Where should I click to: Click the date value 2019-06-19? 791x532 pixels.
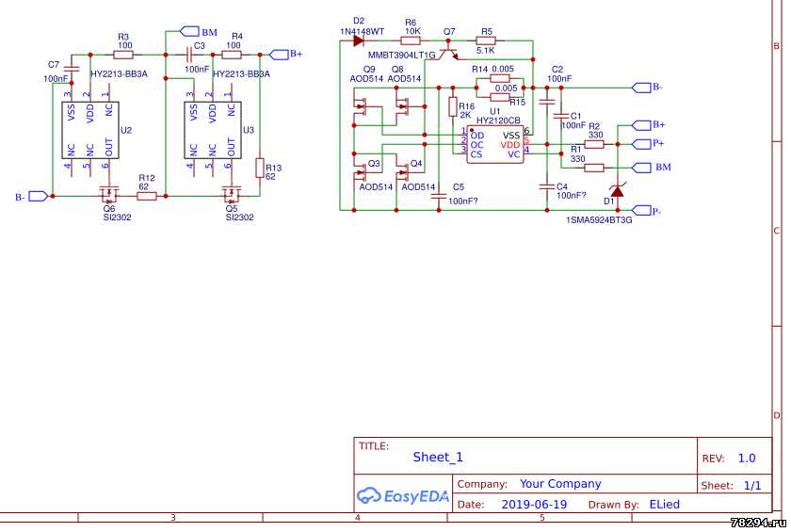coord(534,505)
